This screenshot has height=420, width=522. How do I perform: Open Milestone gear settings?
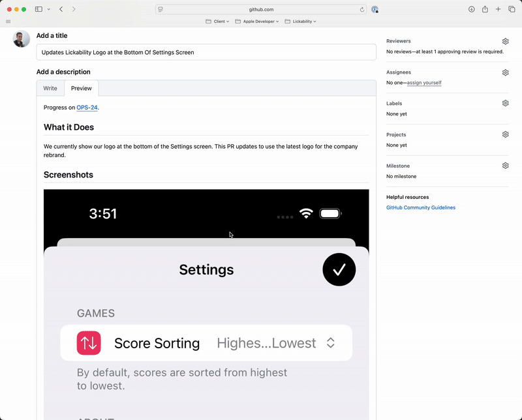pos(505,166)
